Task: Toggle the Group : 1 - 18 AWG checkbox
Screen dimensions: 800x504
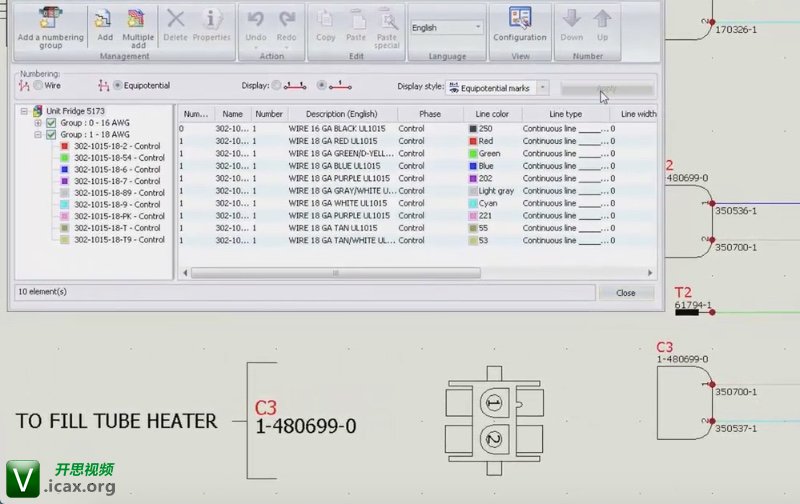Action: pyautogui.click(x=52, y=134)
